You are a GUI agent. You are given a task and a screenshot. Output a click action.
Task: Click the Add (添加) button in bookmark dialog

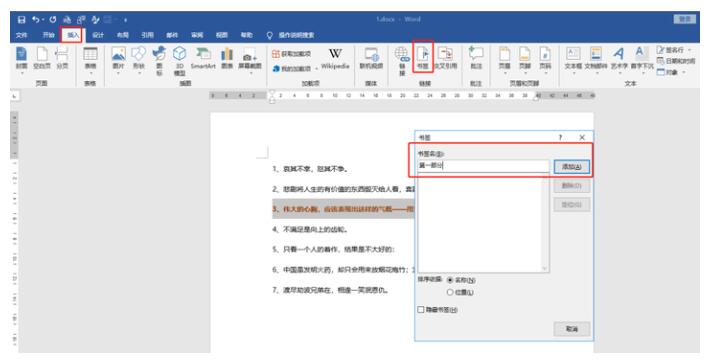(x=572, y=167)
